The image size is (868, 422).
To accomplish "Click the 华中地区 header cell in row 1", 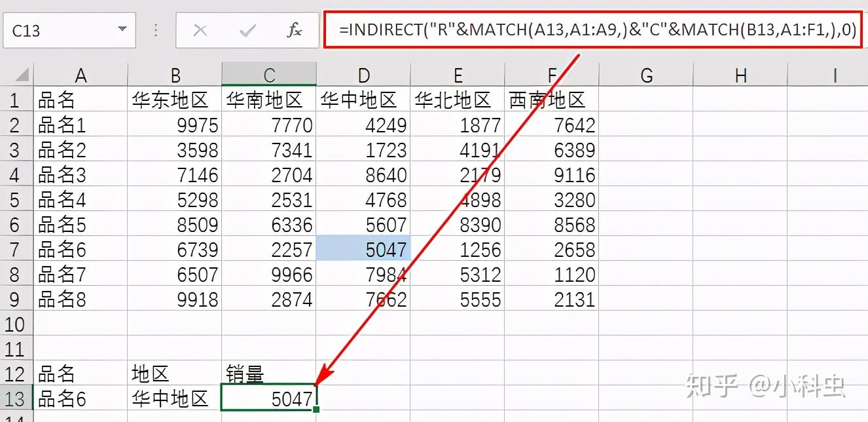I will click(363, 100).
